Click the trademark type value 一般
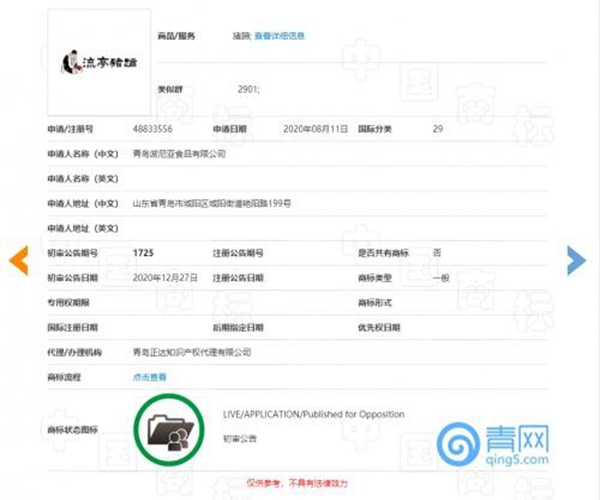600x500 pixels. [x=441, y=278]
